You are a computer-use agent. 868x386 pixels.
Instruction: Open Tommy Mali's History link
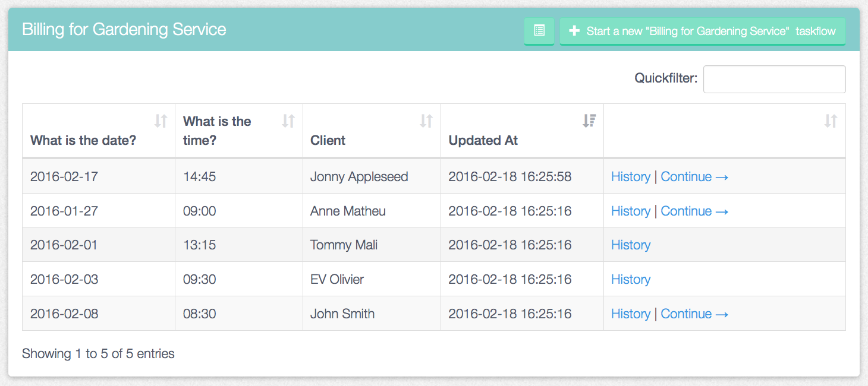[x=630, y=245]
